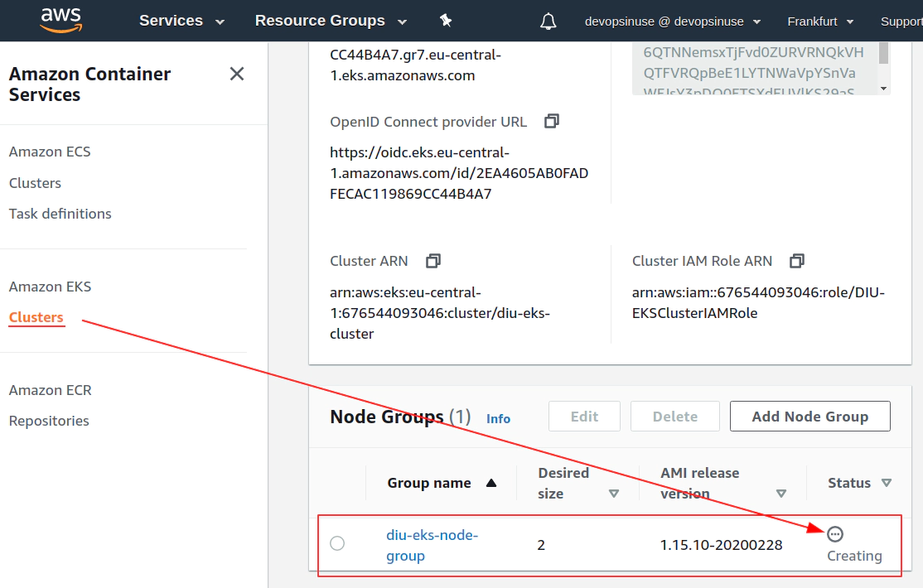Click the AMI release version column header
The image size is (923, 588).
click(700, 483)
